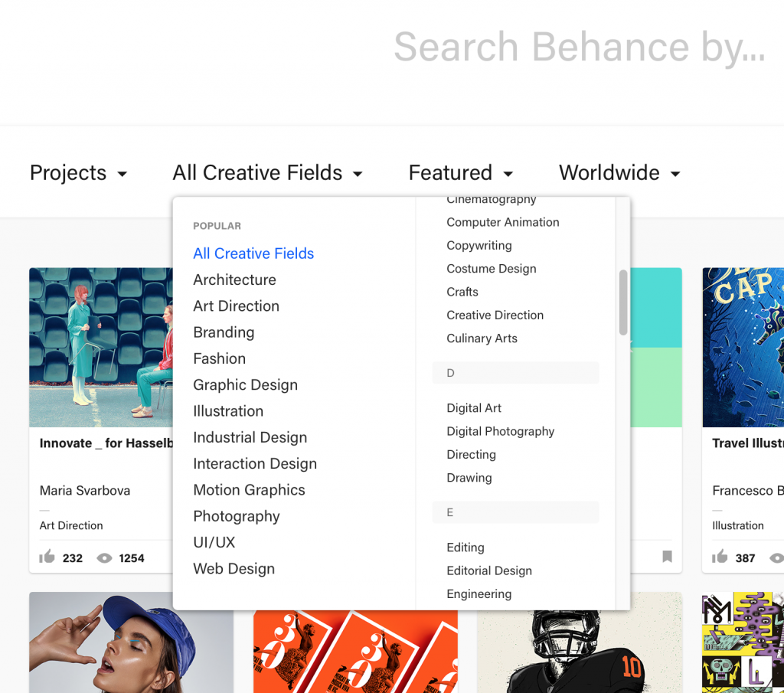Select Architecture from the popular fields list
Image resolution: width=784 pixels, height=693 pixels.
pyautogui.click(x=234, y=280)
